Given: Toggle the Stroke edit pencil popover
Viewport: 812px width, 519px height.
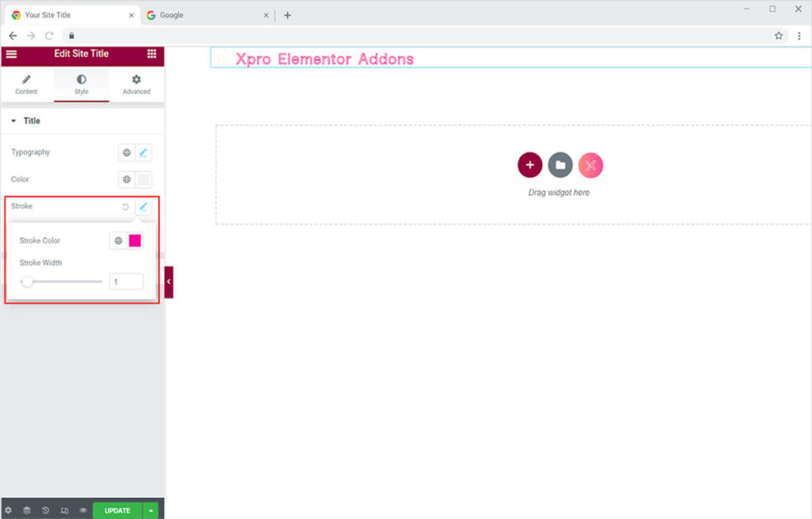Looking at the screenshot, I should point(144,207).
